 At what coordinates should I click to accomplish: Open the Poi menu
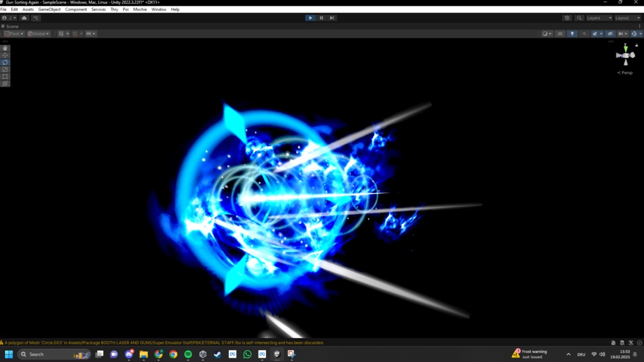[126, 9]
